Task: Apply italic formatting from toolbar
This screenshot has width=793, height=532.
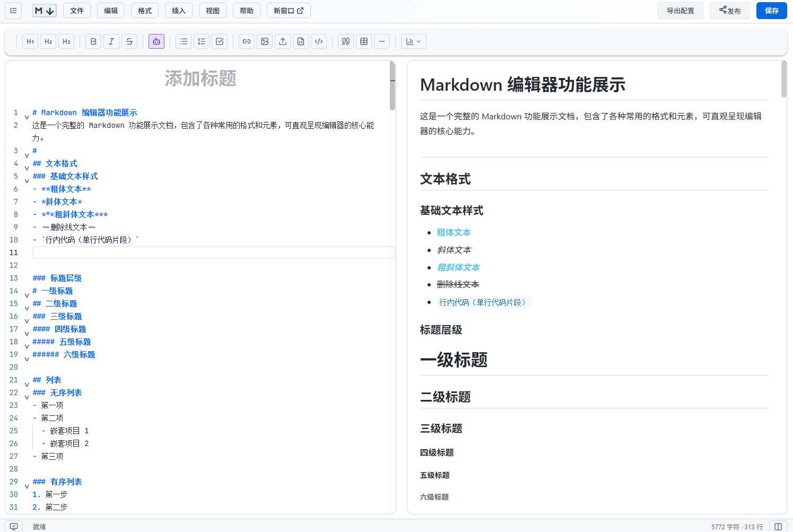Action: [111, 41]
